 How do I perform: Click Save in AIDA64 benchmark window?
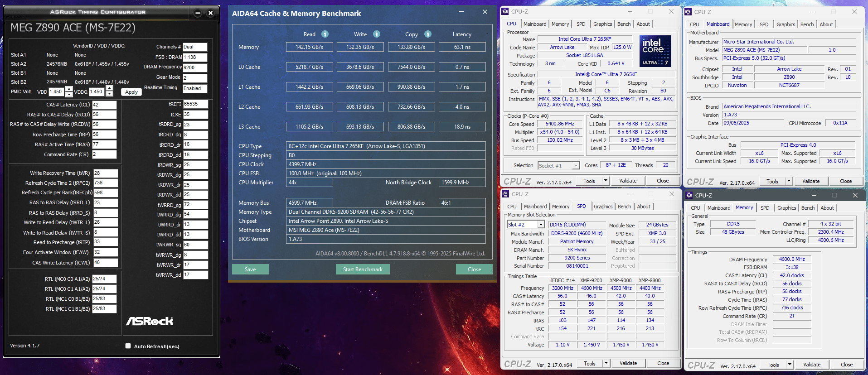[x=250, y=269]
